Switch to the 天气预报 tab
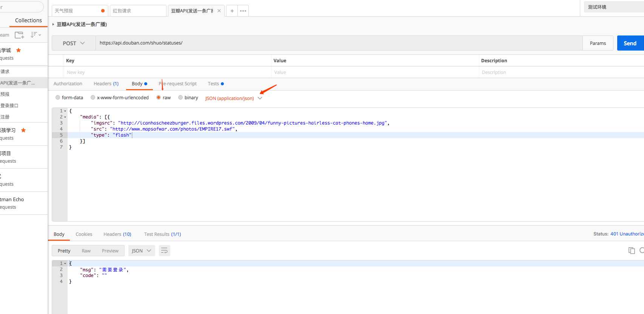 pyautogui.click(x=80, y=11)
